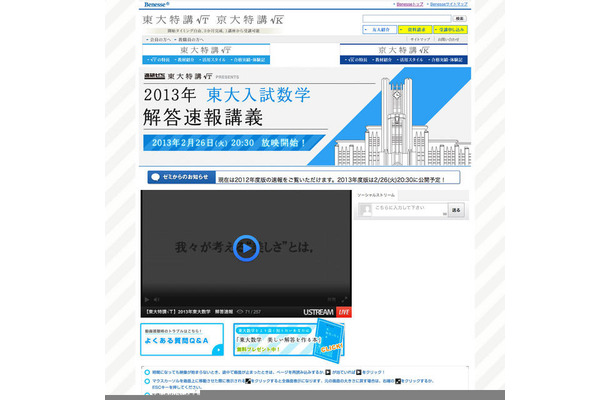Viewport: 610px width, 400px height.
Task: Open the Benesseサイトマップ link
Action: coord(449,4)
